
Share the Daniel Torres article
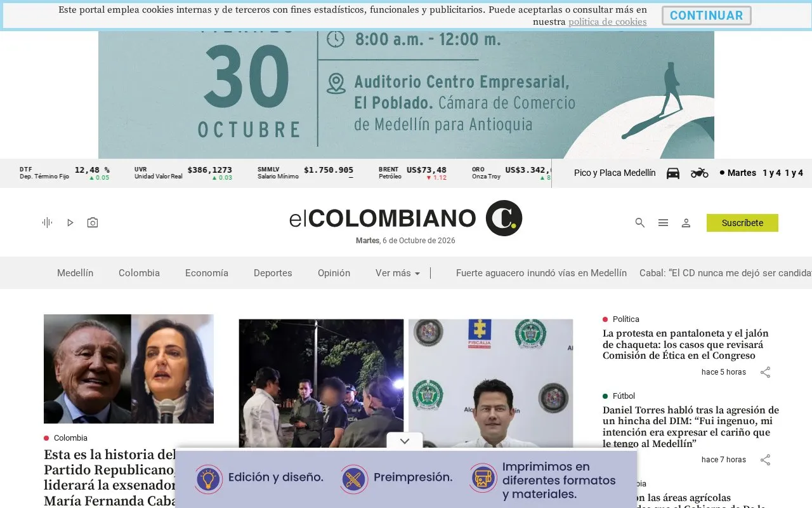(x=766, y=460)
